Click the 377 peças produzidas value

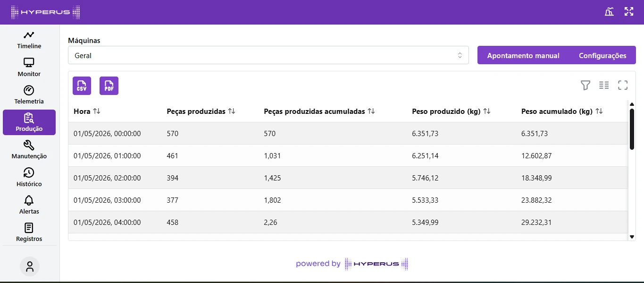[x=173, y=200]
